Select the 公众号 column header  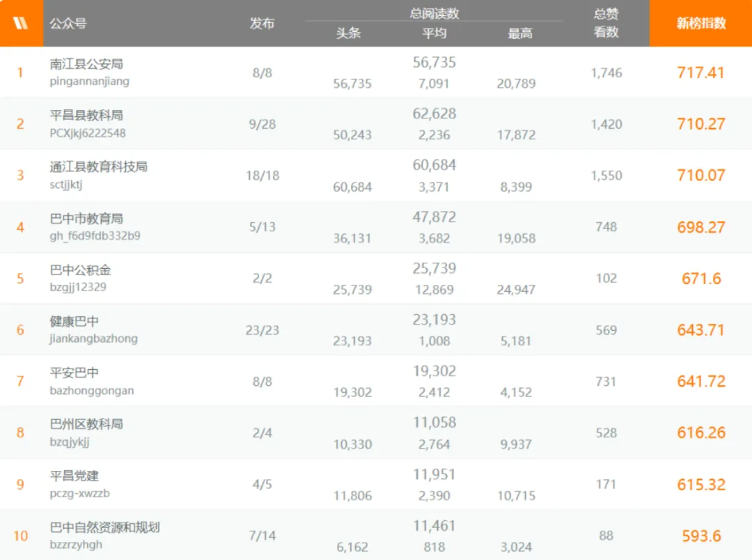pos(68,23)
